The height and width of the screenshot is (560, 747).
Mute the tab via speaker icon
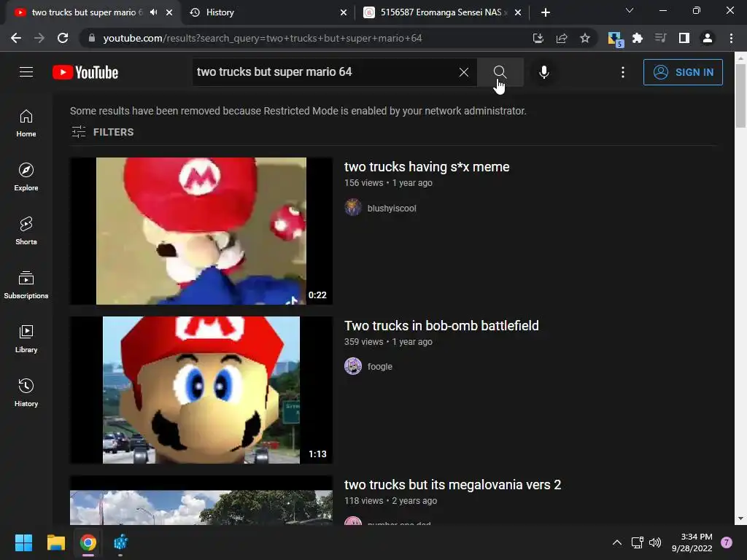pyautogui.click(x=153, y=12)
